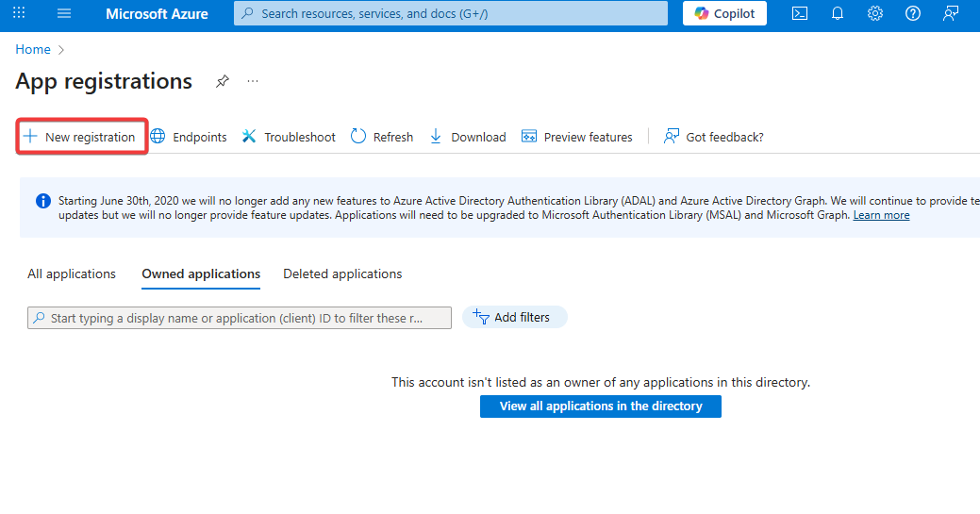Click Troubleshoot in the command bar
This screenshot has width=980, height=514.
click(x=289, y=137)
